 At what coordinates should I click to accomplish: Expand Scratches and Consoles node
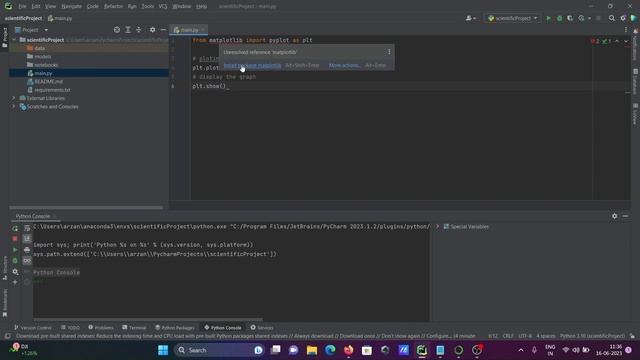click(14, 107)
